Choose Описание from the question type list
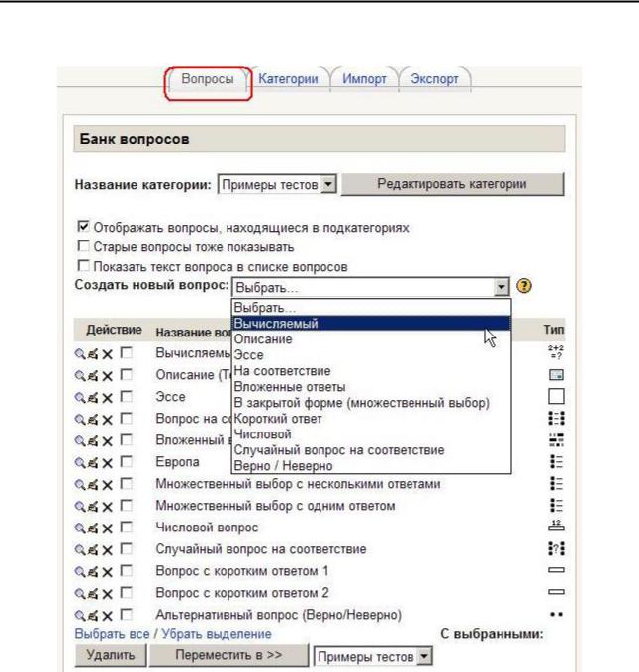This screenshot has height=672, width=639. click(371, 339)
